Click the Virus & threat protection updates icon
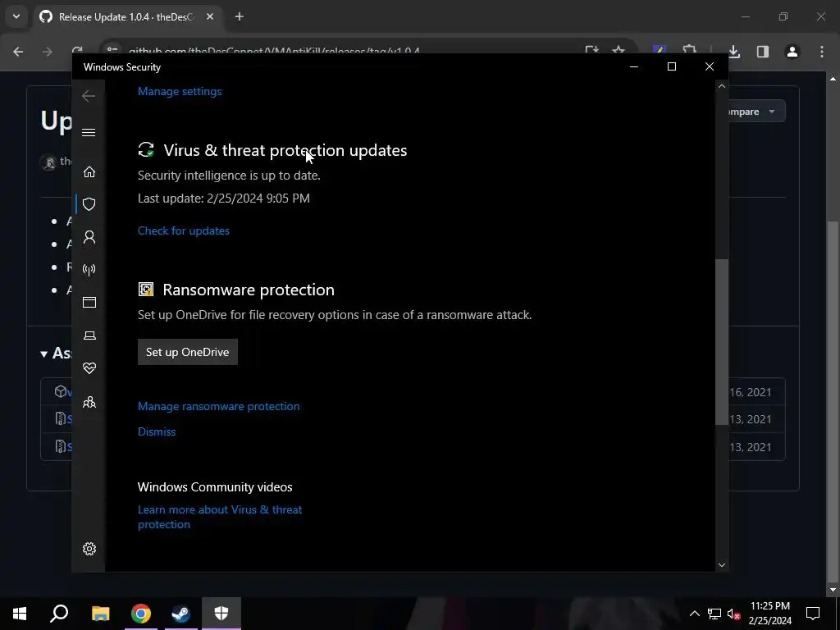The image size is (840, 630). (x=146, y=150)
